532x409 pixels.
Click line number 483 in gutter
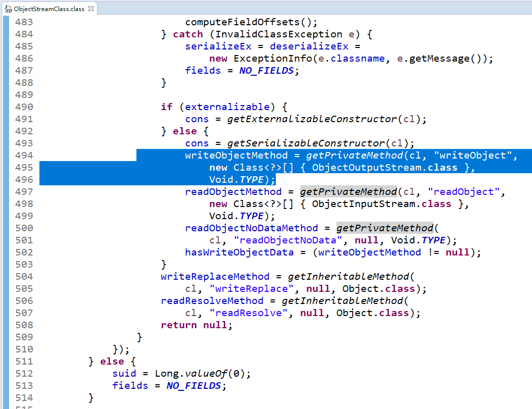tap(24, 22)
